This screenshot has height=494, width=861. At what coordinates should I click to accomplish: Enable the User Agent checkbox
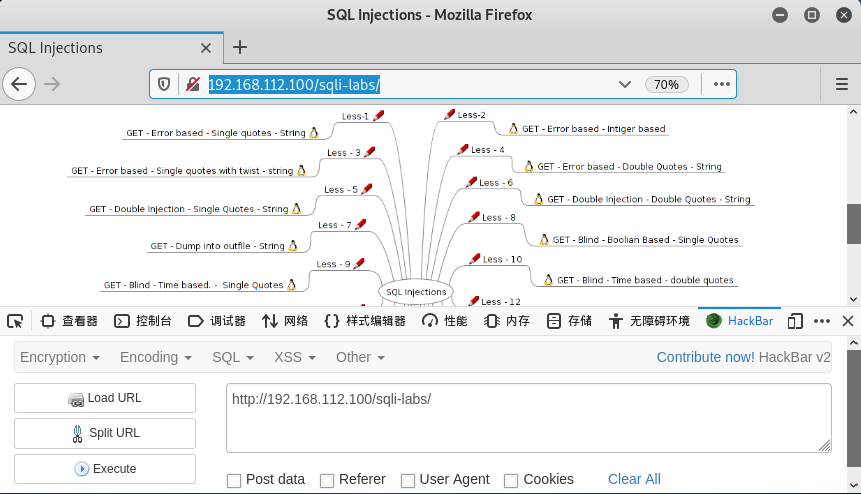(x=407, y=481)
